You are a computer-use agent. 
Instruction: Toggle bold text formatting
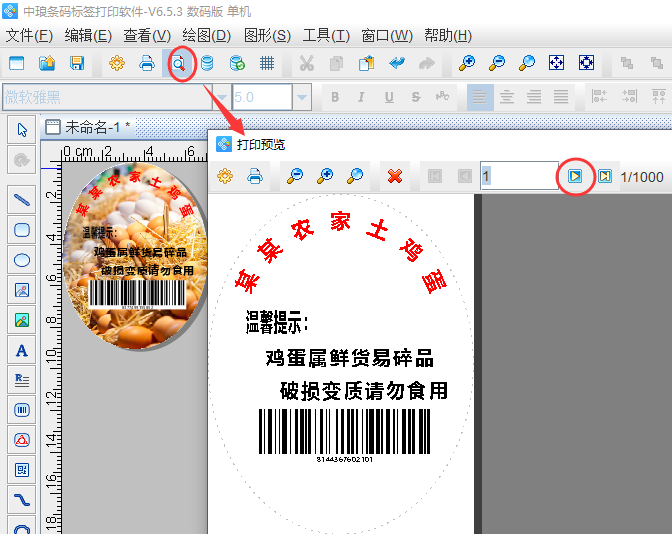pos(335,97)
